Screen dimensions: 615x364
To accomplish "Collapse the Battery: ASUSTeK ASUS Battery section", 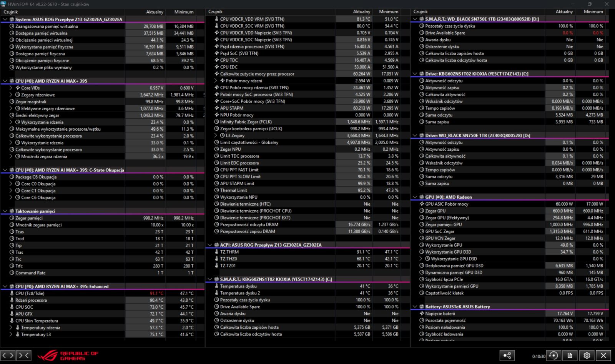I will (415, 307).
